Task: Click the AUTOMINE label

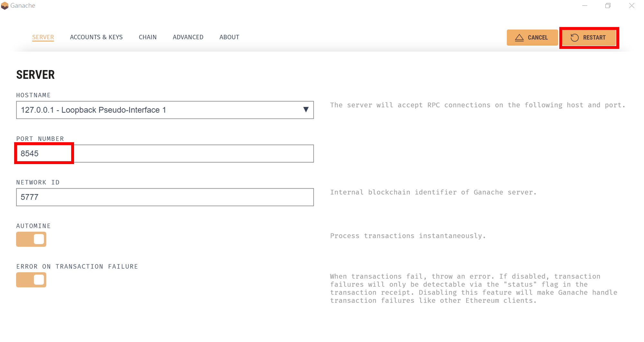Action: (33, 226)
